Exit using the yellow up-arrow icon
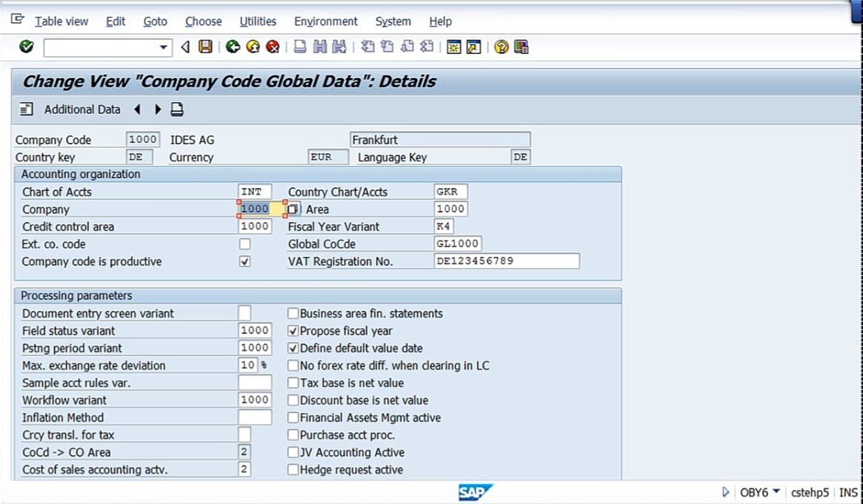The width and height of the screenshot is (863, 504). coord(253,47)
